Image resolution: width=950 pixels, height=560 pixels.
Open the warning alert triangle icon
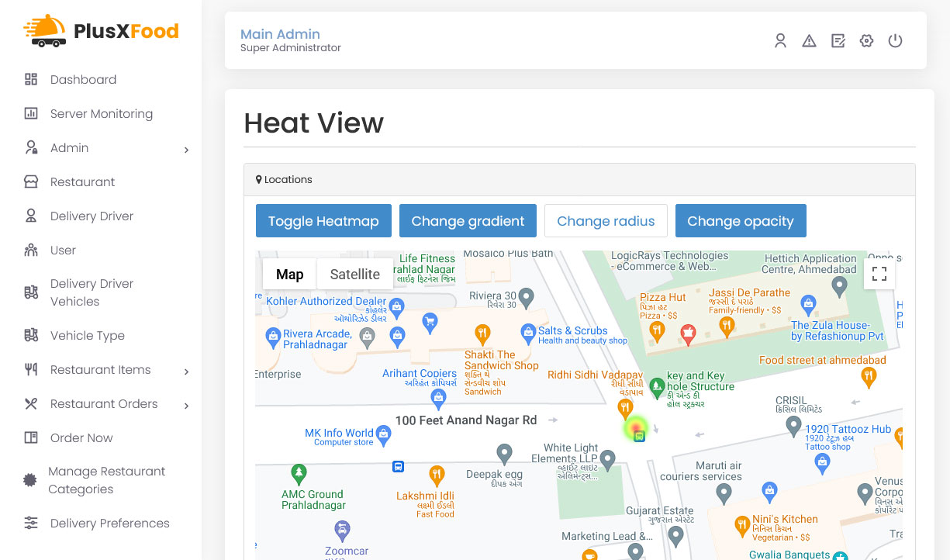[x=809, y=41]
